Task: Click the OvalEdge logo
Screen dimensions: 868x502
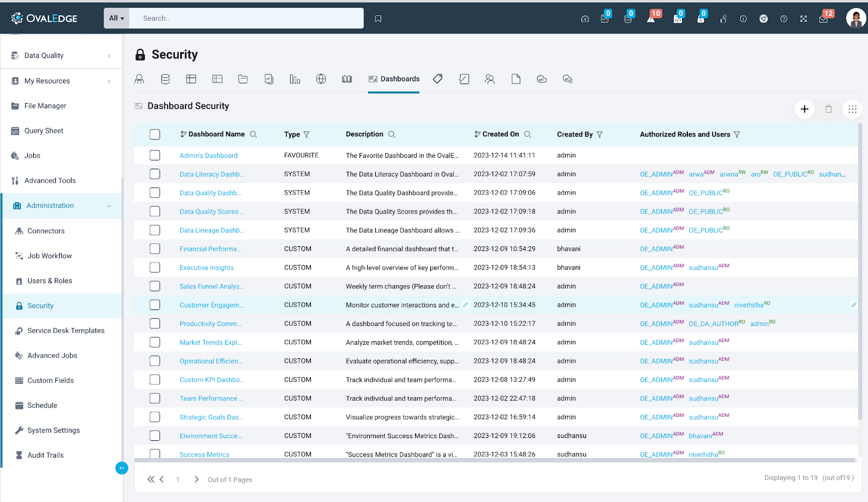Action: pyautogui.click(x=44, y=18)
